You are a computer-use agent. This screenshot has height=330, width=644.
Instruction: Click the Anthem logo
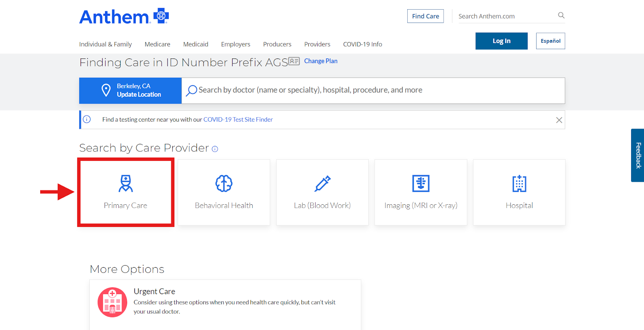[124, 17]
